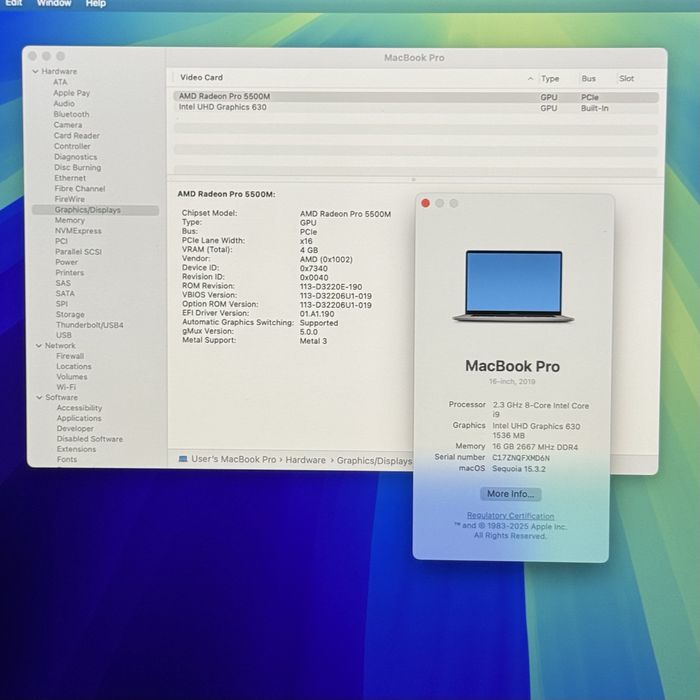Select Ethernet in the sidebar
This screenshot has height=700, width=700.
[x=70, y=178]
